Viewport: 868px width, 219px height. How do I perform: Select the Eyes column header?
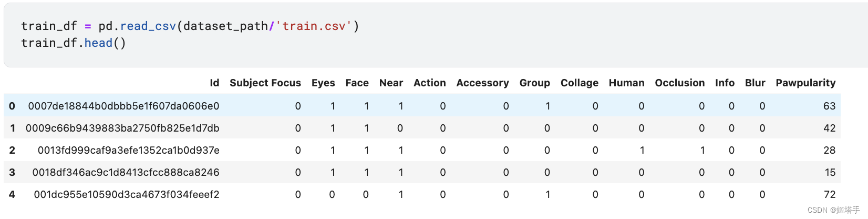(323, 83)
